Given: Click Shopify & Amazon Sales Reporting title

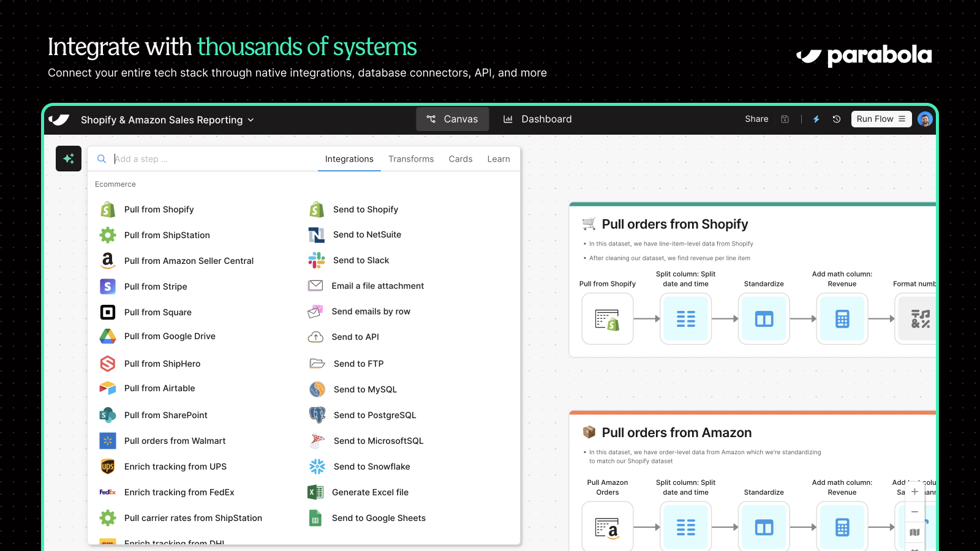Looking at the screenshot, I should [162, 120].
